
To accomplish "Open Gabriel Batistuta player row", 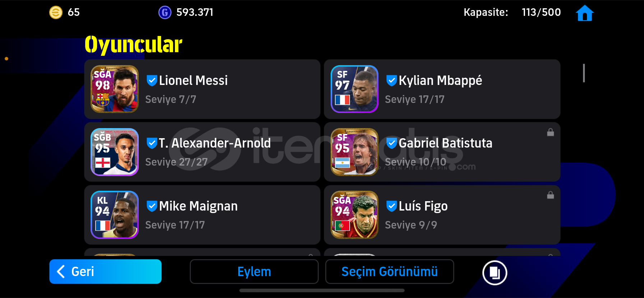I will coord(442,152).
